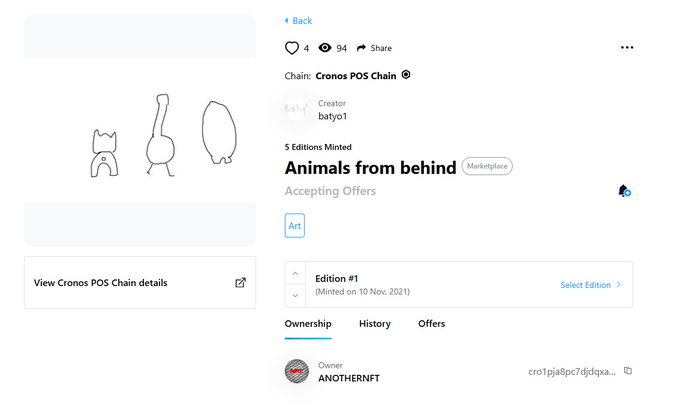Screen dimensions: 680x415
Task: Open the Animals from behind artwork image
Action: pyautogui.click(x=140, y=130)
